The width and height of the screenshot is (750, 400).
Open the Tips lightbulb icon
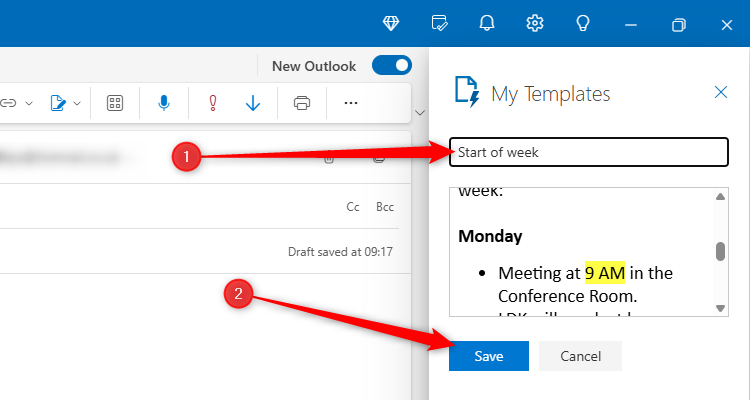(x=583, y=23)
